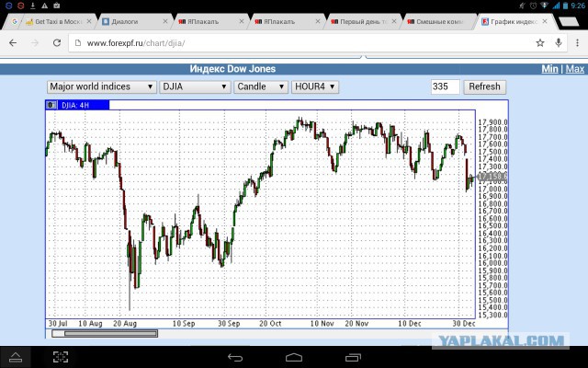Open the Candle chart type dropdown
This screenshot has height=368, width=588.
pos(261,86)
